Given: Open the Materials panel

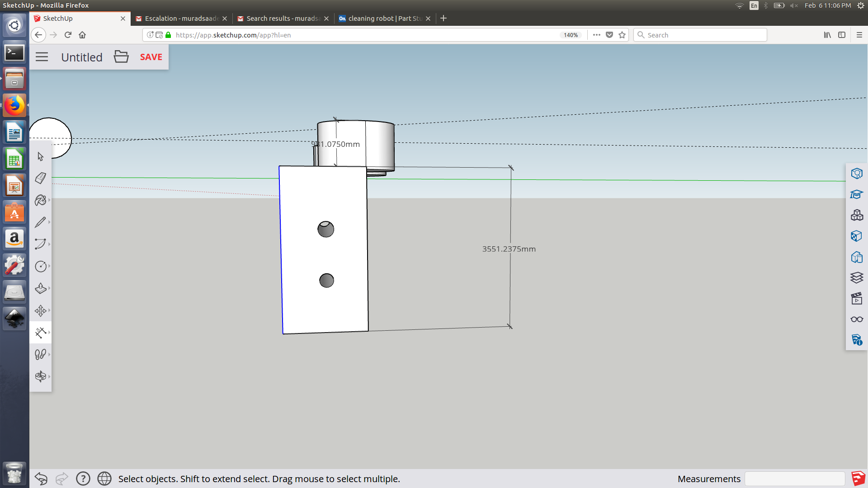Looking at the screenshot, I should click(857, 236).
